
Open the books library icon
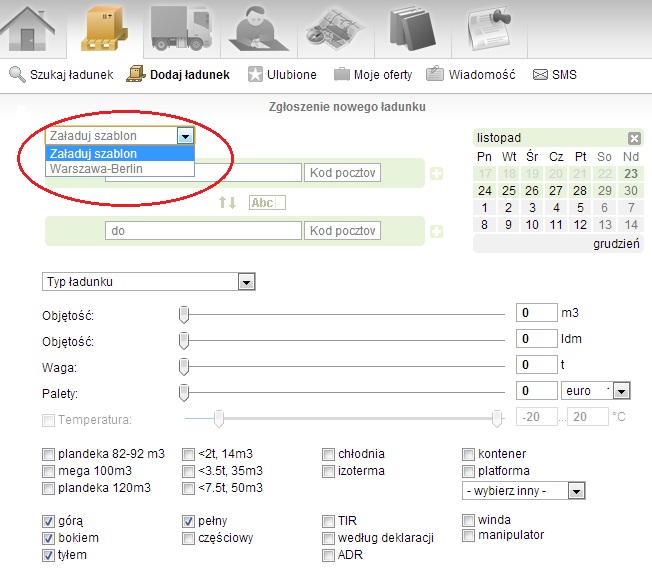412,28
